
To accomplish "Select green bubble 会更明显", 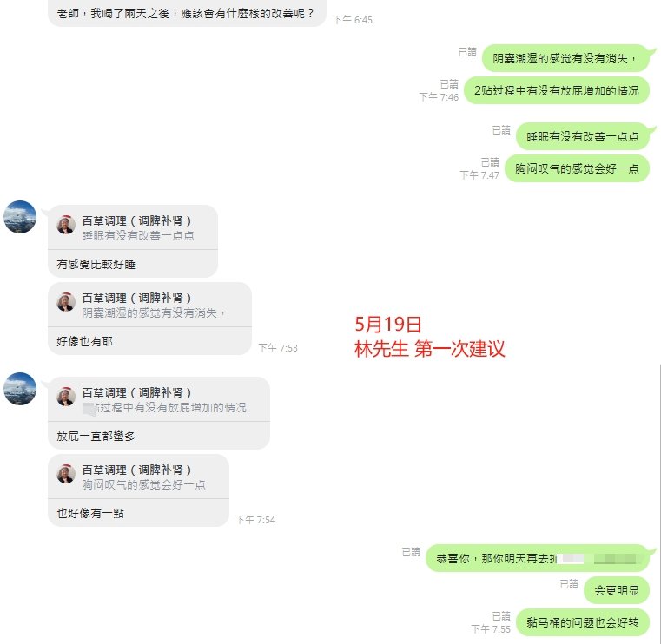I will coord(617,590).
